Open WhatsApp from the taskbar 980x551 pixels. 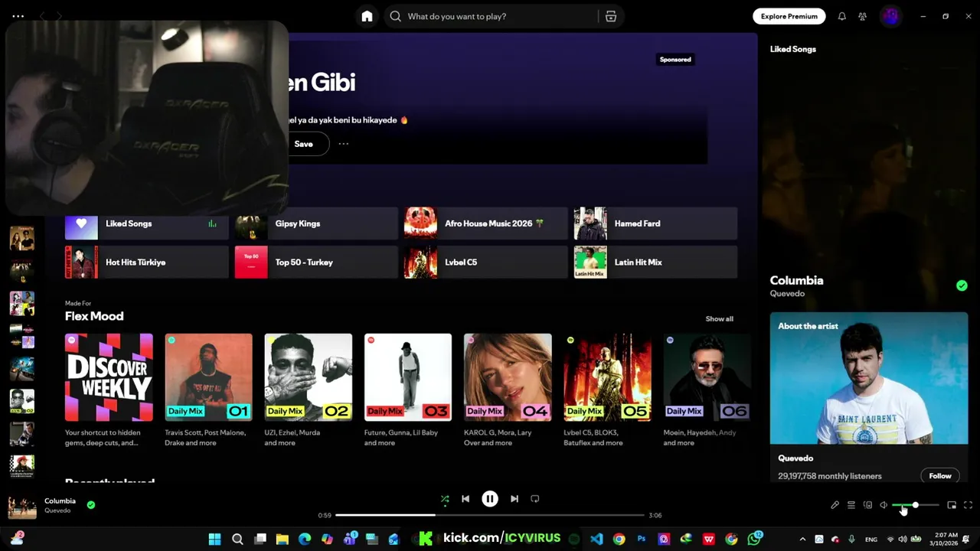[755, 539]
